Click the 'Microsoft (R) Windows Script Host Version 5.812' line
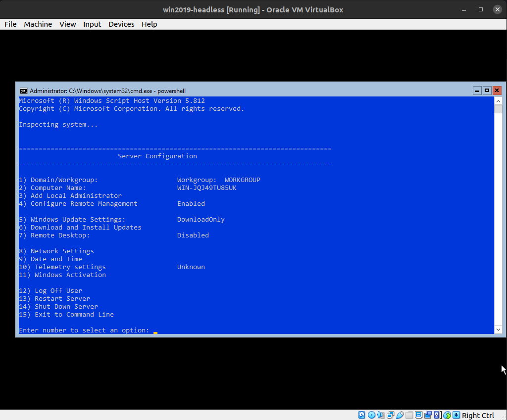Screen dimensions: 507x420 pos(112,101)
